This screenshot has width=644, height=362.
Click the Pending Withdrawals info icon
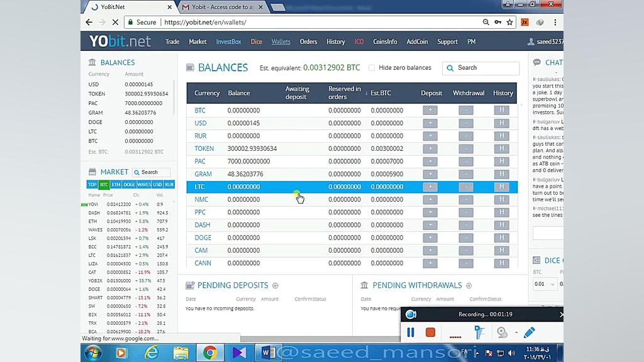pos(469,286)
